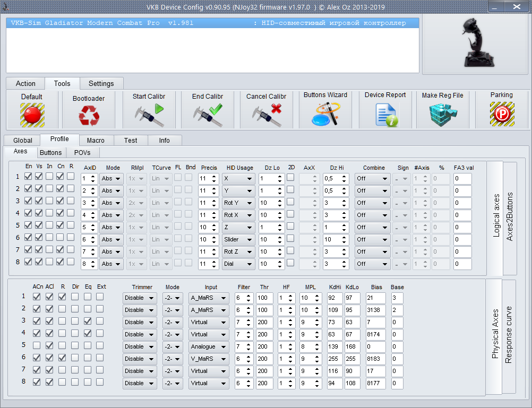
Task: Toggle Dir checkbox for physical axis 2
Action: [x=75, y=309]
